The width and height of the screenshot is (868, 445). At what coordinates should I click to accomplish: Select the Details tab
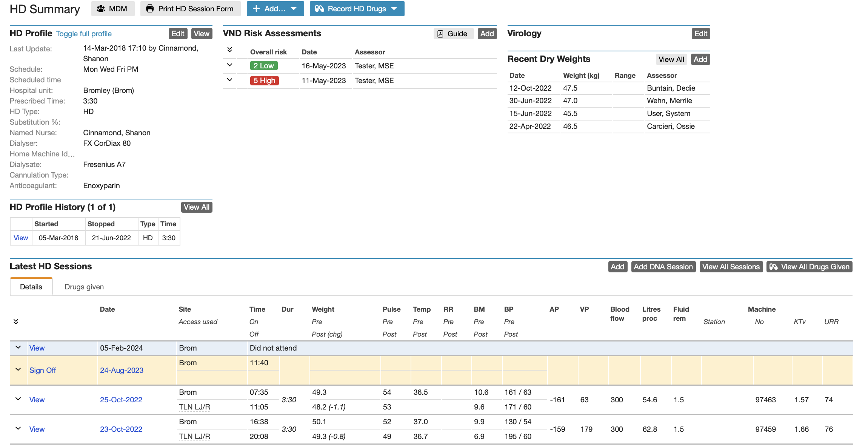click(x=31, y=286)
